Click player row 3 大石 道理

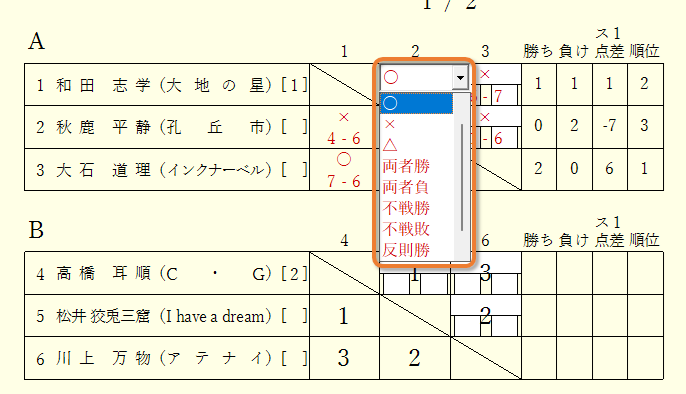[x=167, y=170]
